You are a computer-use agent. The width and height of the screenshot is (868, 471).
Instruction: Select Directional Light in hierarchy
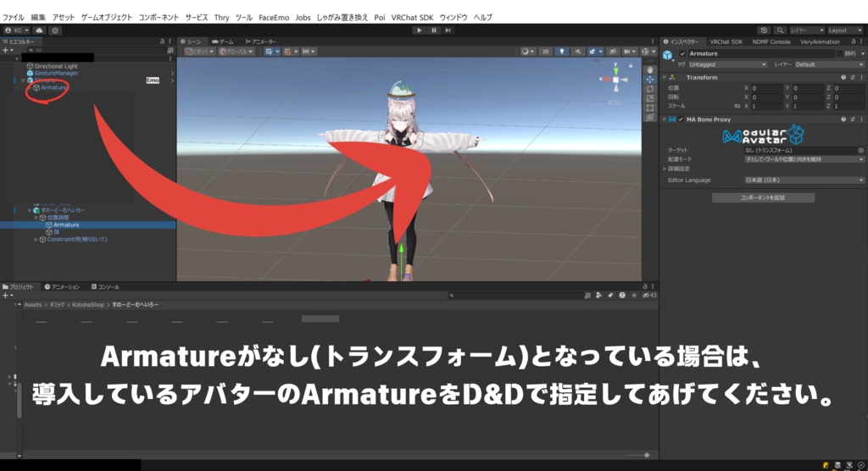point(56,66)
